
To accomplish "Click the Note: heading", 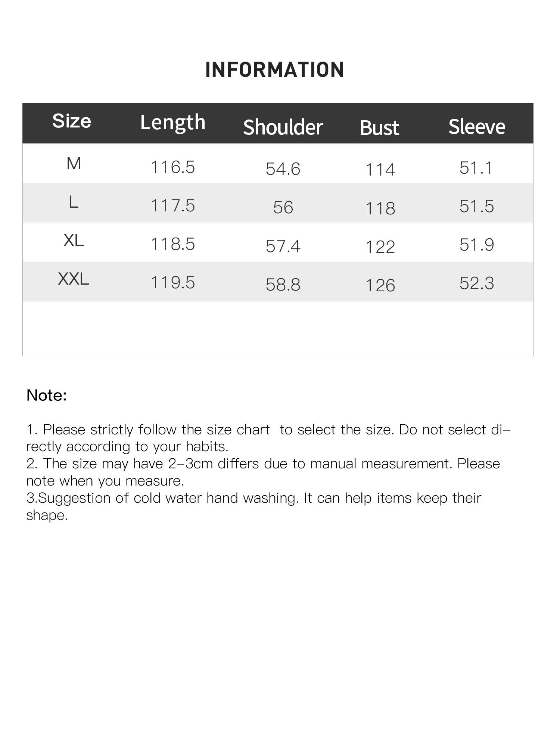I will coord(47,395).
